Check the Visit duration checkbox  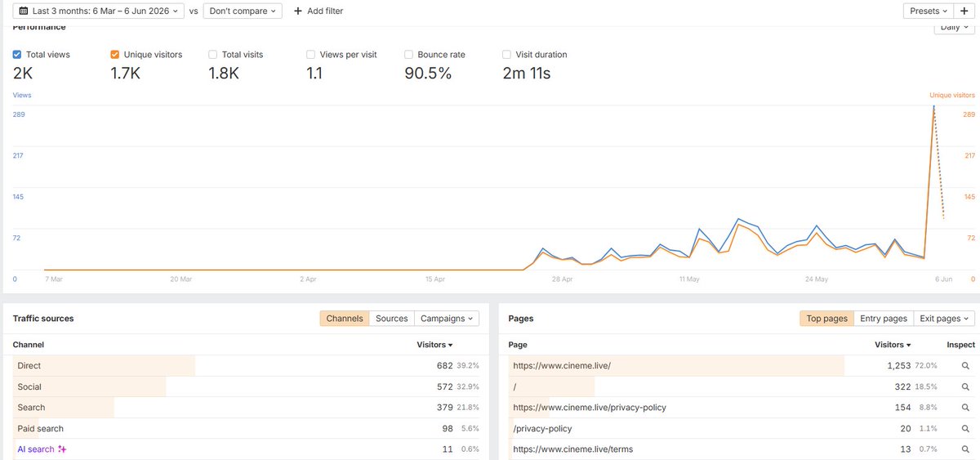coord(507,55)
